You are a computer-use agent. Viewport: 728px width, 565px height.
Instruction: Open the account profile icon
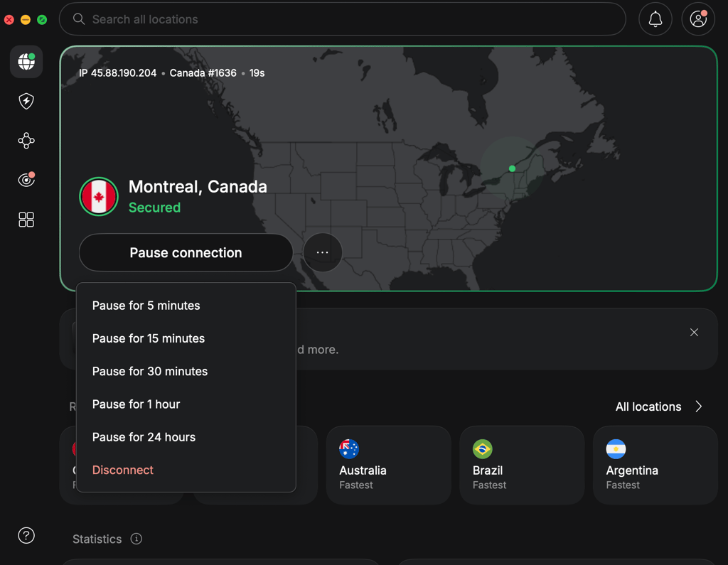(698, 19)
